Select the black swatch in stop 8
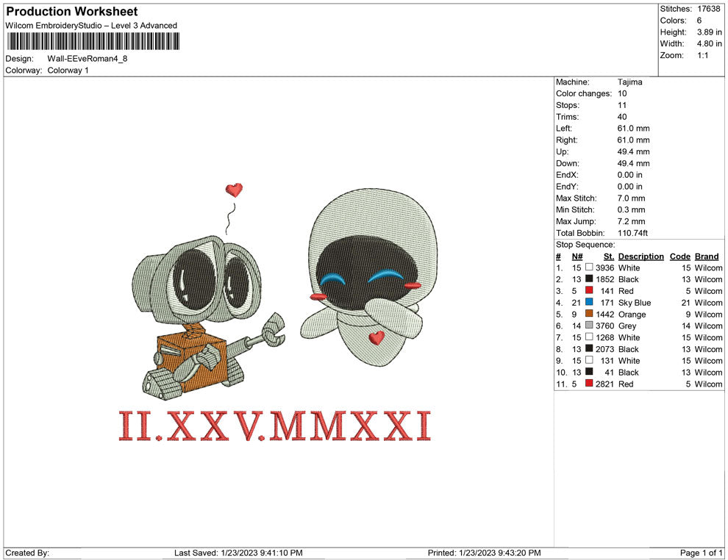 tap(589, 348)
